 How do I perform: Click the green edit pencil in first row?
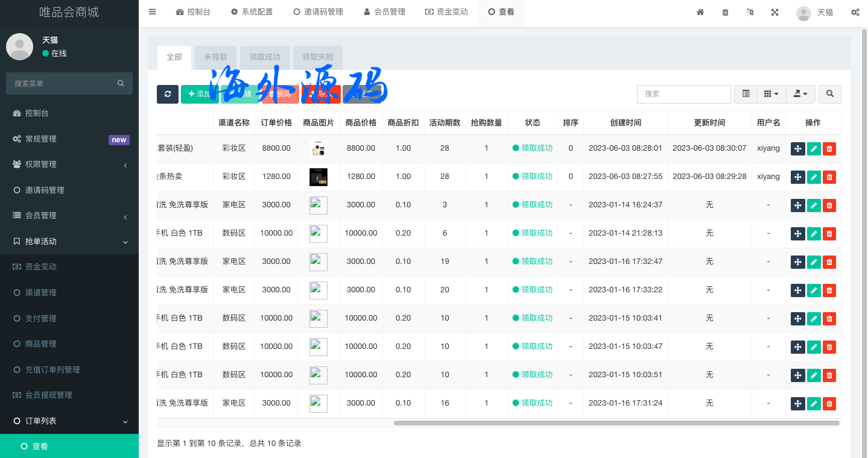point(814,148)
